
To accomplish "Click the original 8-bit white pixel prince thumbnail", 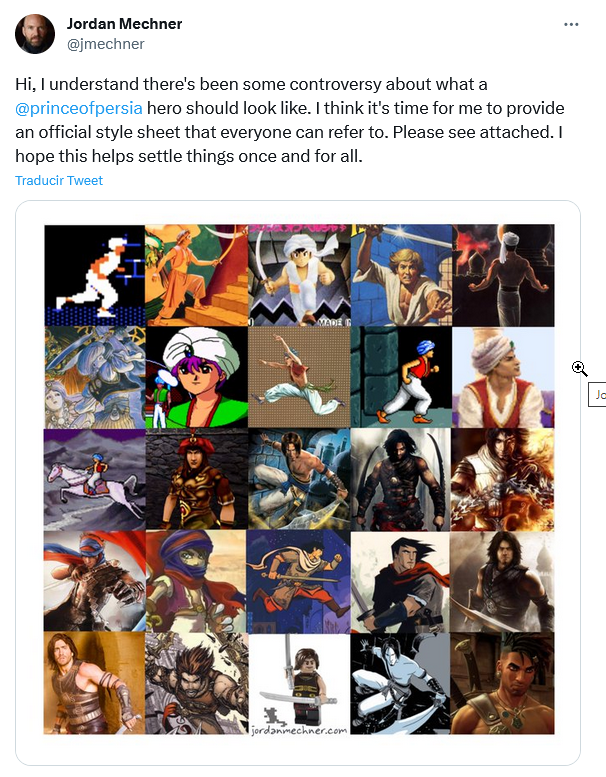I will pyautogui.click(x=95, y=276).
